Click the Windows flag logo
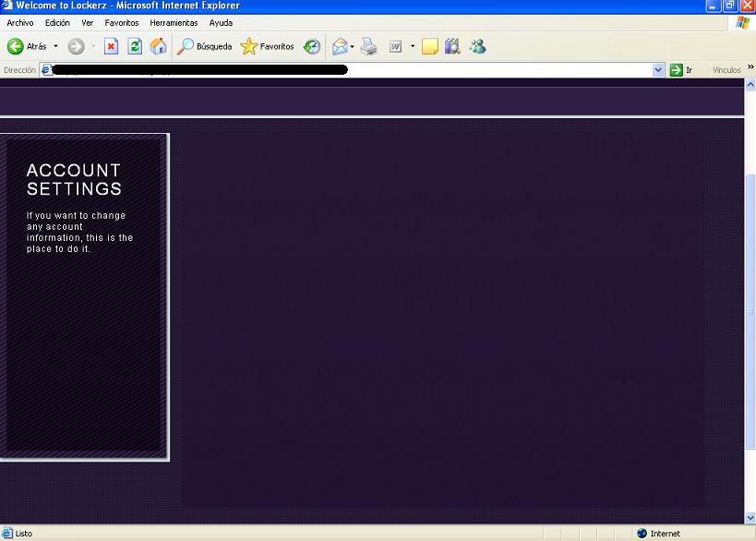The image size is (756, 541). click(743, 23)
